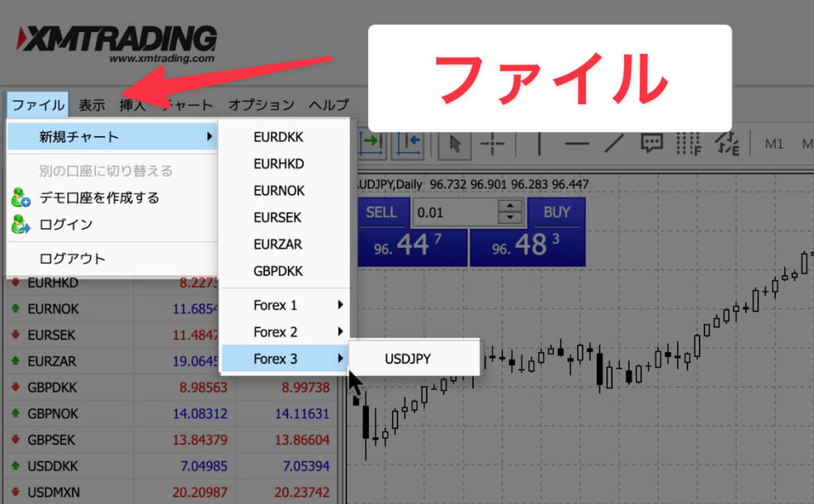The image size is (814, 504).
Task: Choose the vertical line drawing tool
Action: click(539, 144)
